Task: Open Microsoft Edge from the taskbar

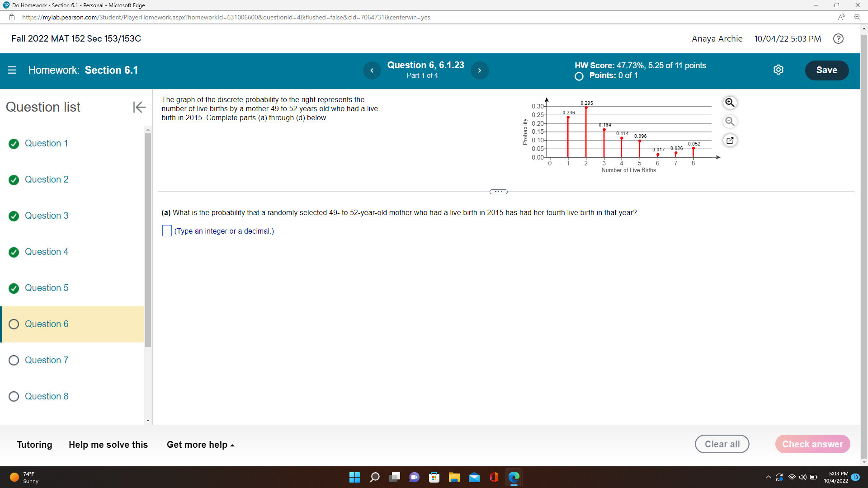Action: (x=514, y=477)
